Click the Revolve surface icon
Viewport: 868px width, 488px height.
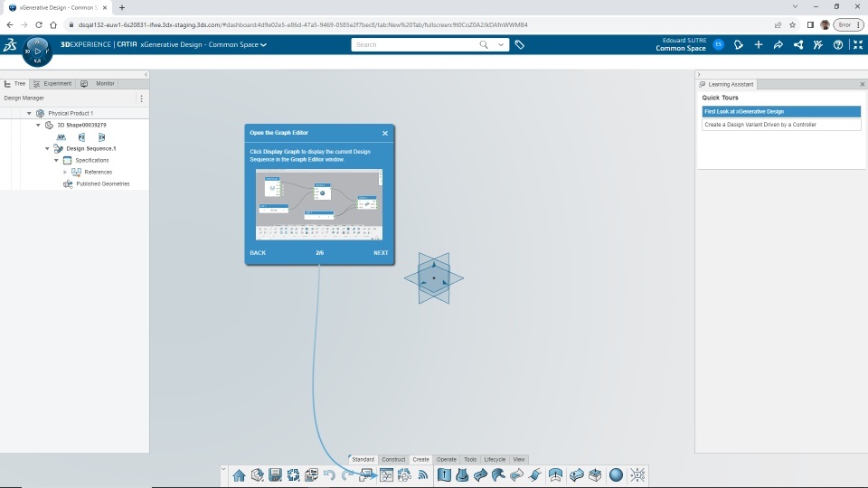pos(462,474)
